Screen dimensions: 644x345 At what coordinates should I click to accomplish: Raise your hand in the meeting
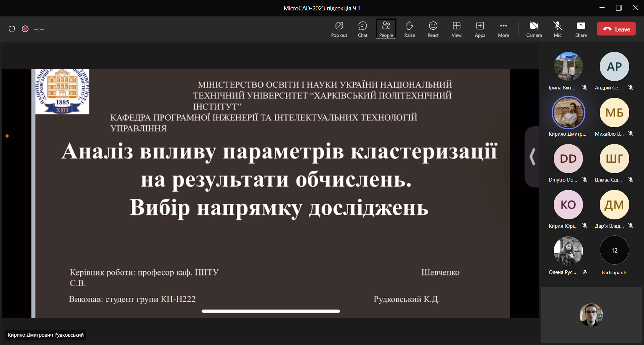(x=409, y=29)
